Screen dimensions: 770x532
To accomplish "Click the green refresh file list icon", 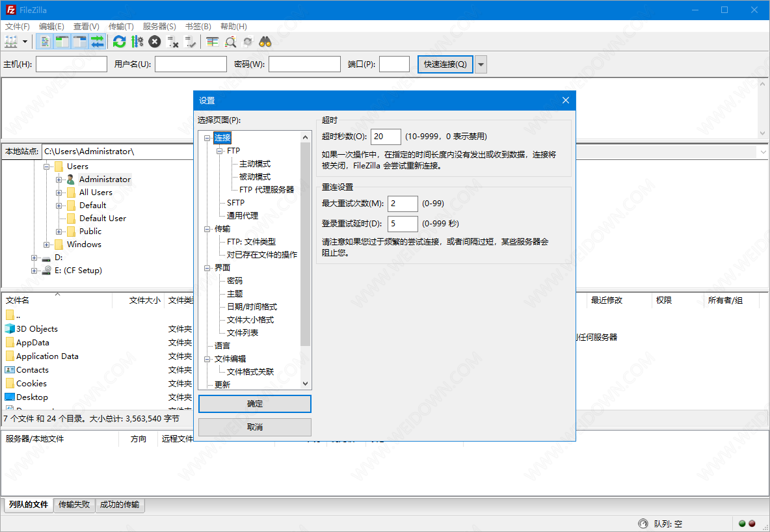I will click(119, 42).
